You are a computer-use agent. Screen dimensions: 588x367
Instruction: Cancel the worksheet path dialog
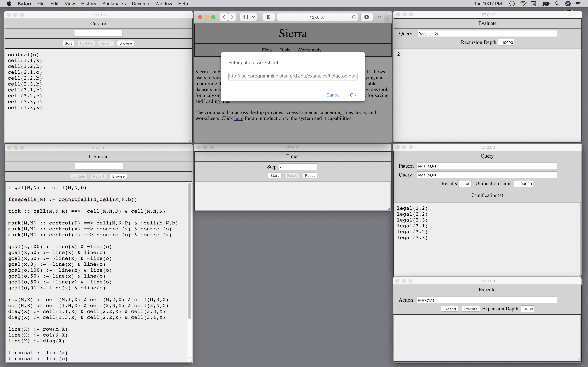click(x=333, y=95)
